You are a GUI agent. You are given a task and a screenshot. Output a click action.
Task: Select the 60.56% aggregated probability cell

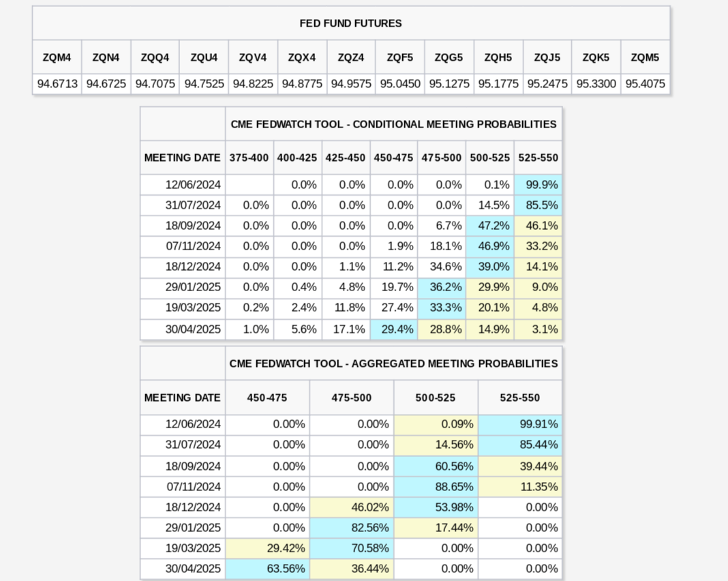[x=436, y=466]
